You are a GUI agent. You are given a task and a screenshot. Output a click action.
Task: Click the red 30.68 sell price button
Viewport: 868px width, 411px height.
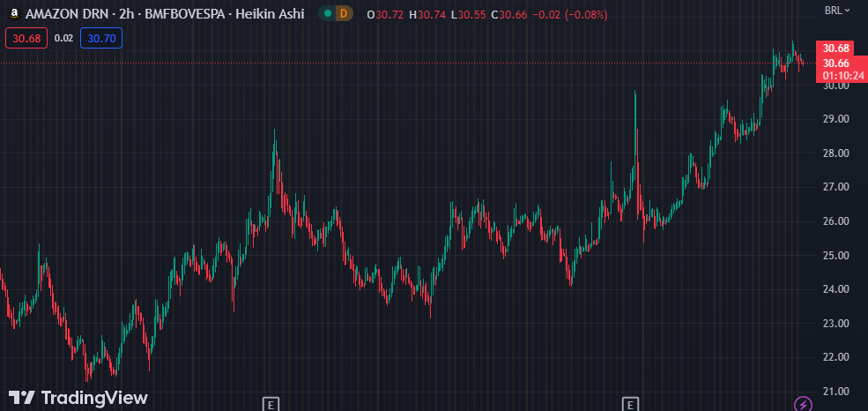pos(26,38)
